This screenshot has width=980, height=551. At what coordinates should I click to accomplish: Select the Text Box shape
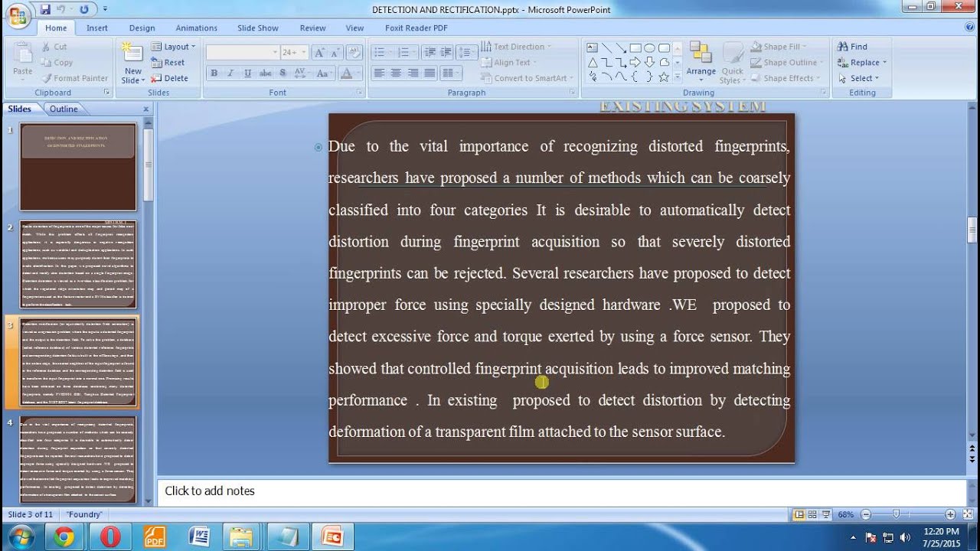pyautogui.click(x=592, y=47)
